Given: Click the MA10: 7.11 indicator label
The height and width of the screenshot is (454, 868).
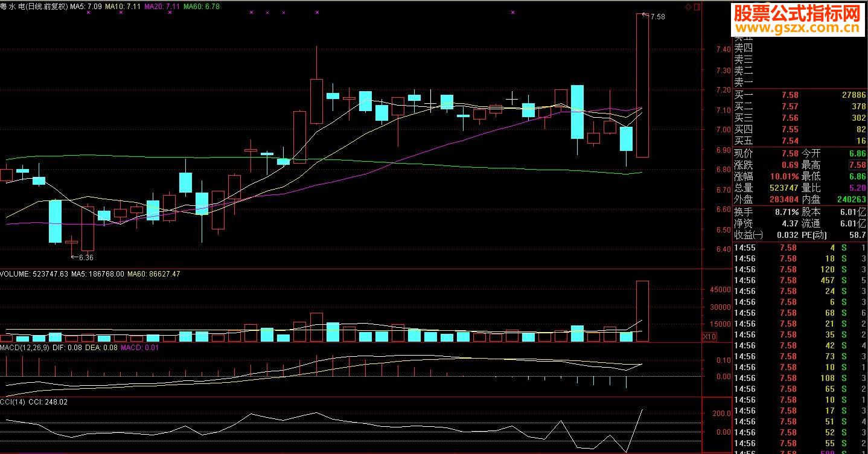Looking at the screenshot, I should [123, 7].
